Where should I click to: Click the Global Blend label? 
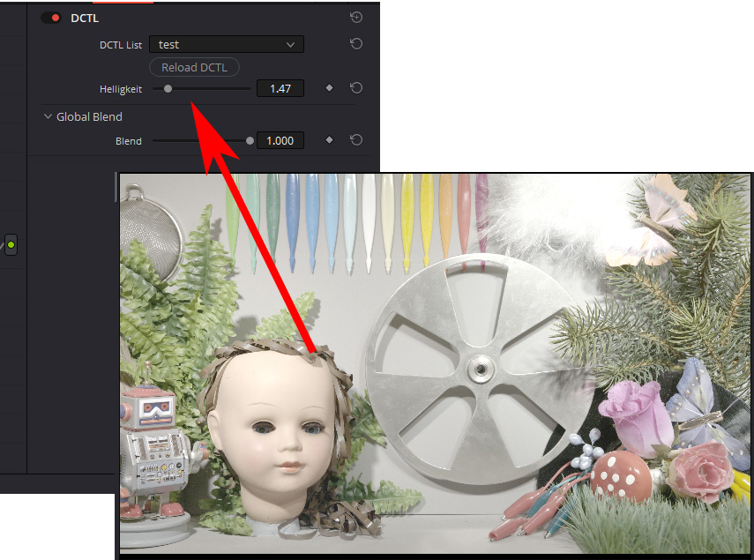pyautogui.click(x=89, y=116)
